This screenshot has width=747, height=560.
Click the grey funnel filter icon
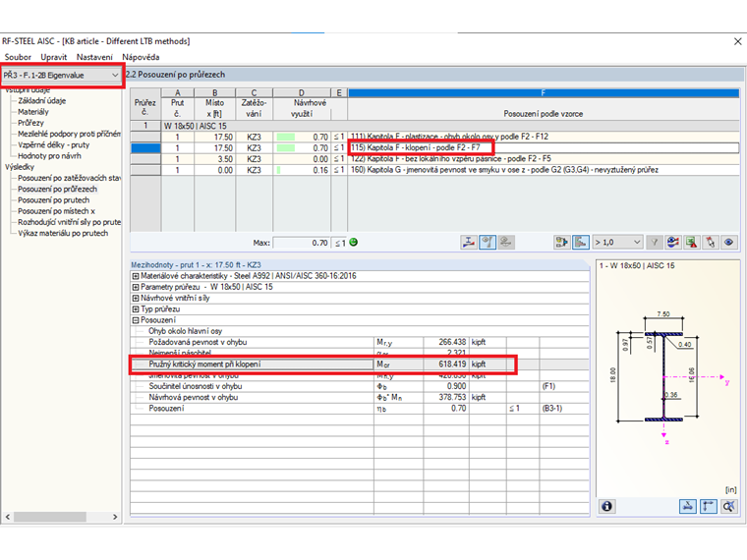(655, 243)
